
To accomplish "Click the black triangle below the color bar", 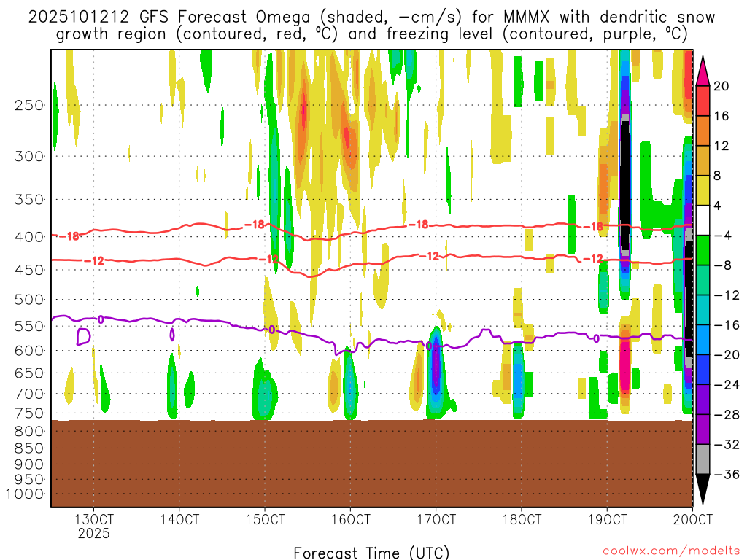I will (704, 489).
